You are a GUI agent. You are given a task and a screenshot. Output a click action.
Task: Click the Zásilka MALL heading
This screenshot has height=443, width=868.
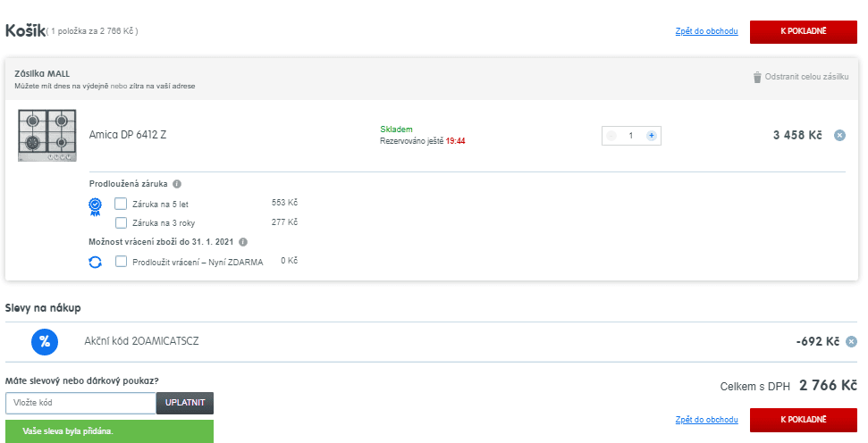[42, 73]
